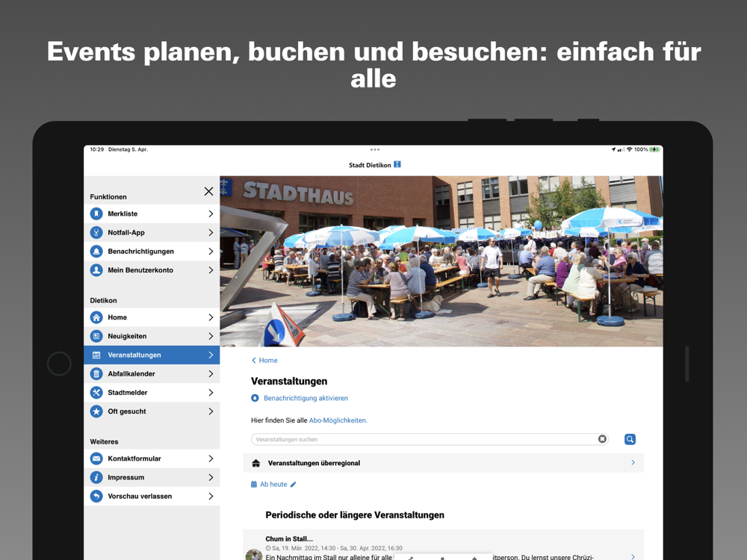The height and width of the screenshot is (560, 747).
Task: Click the Vorschau verlassen back-arrow icon
Action: (96, 497)
